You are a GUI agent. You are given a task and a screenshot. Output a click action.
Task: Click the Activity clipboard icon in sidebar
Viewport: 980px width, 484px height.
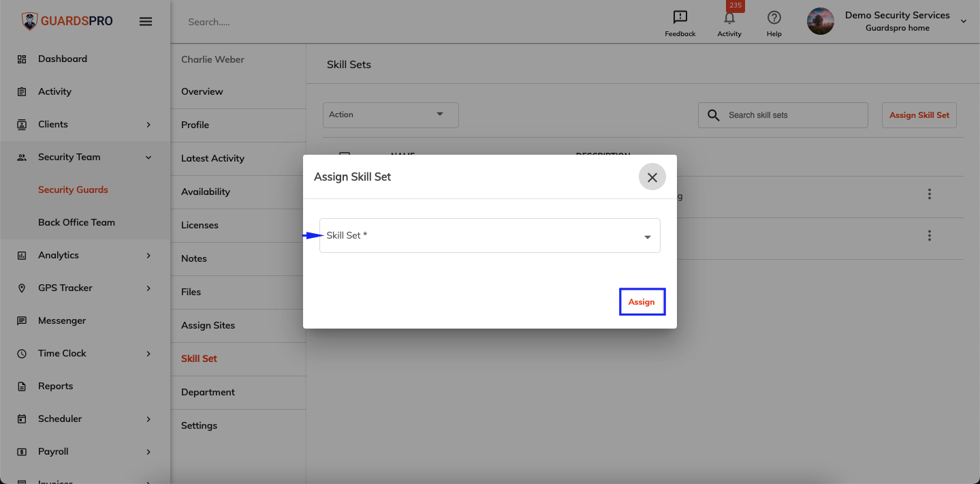tap(22, 92)
